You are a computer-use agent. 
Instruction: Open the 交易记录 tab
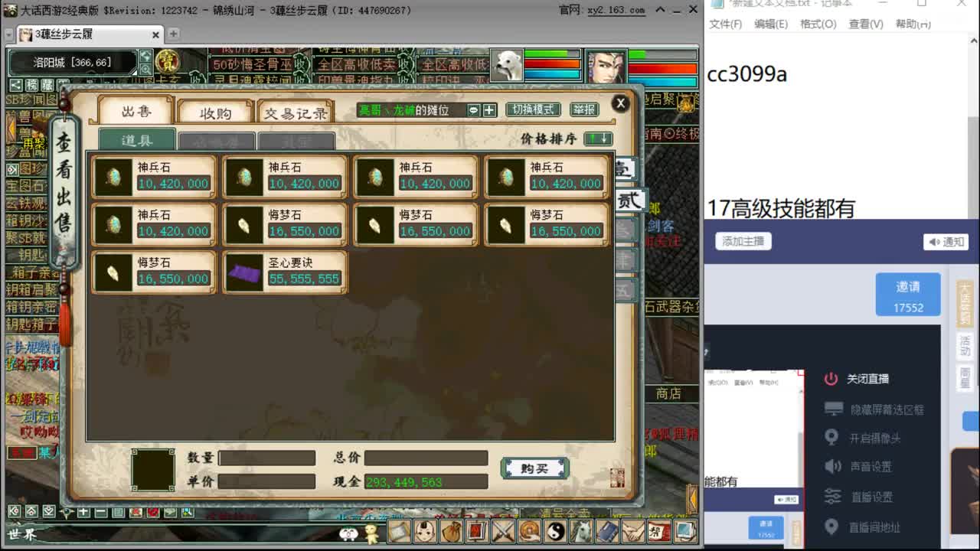[296, 113]
